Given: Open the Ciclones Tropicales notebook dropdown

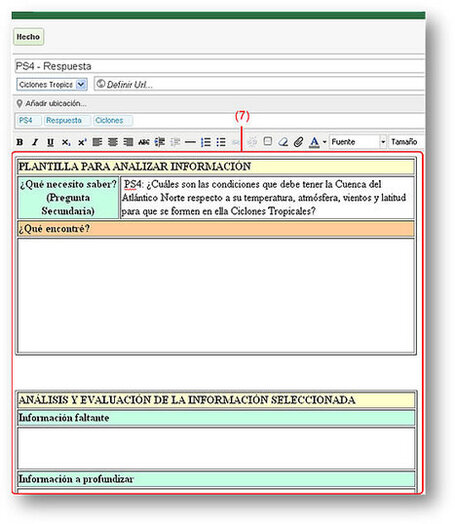Looking at the screenshot, I should 52,85.
